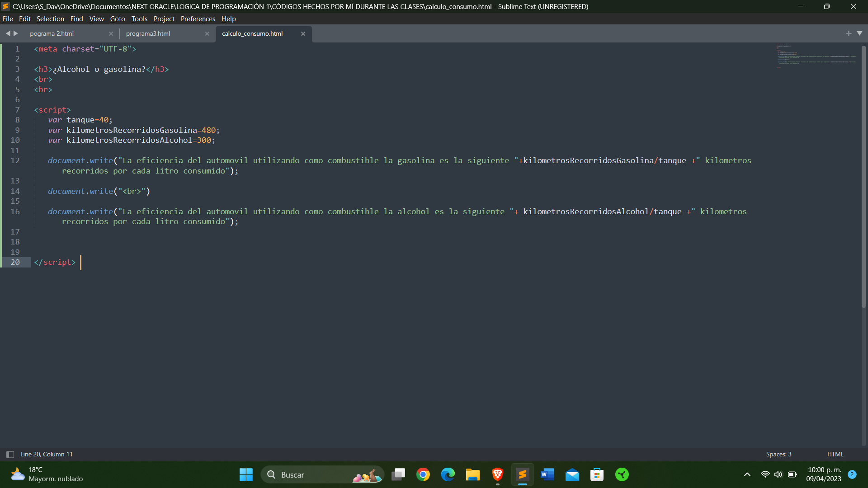Click the Windows Start button
The height and width of the screenshot is (488, 868).
click(245, 474)
